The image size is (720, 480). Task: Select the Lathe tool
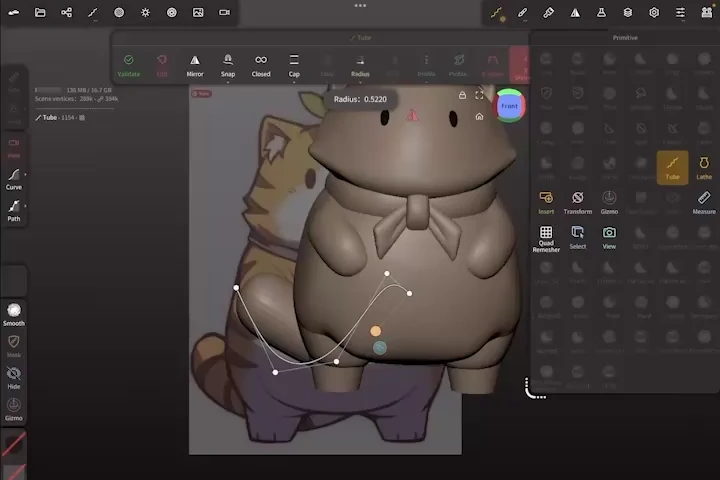(x=703, y=168)
